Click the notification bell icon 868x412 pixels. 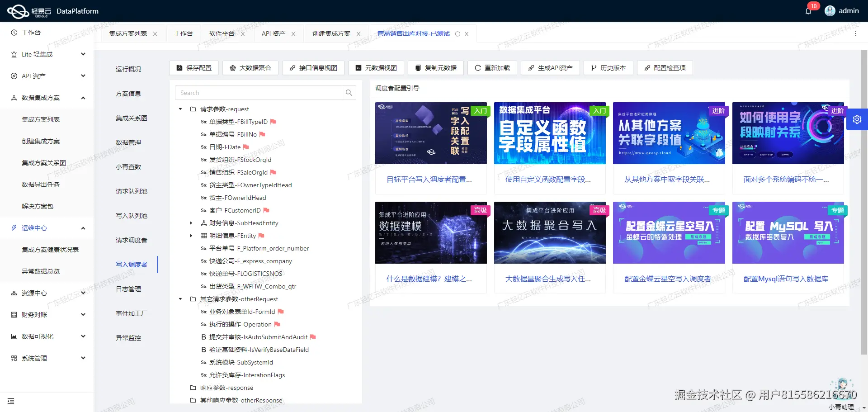tap(808, 10)
